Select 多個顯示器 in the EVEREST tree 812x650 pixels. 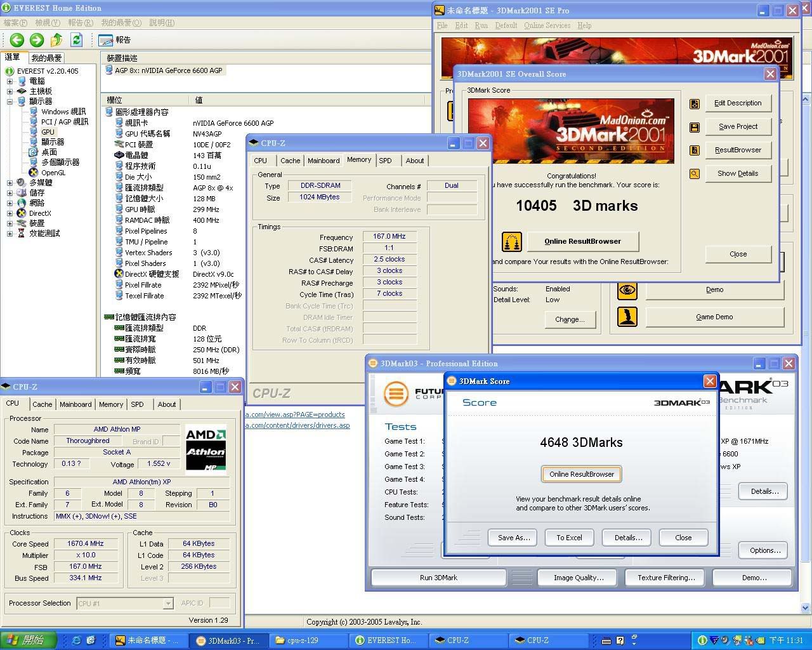(x=60, y=162)
